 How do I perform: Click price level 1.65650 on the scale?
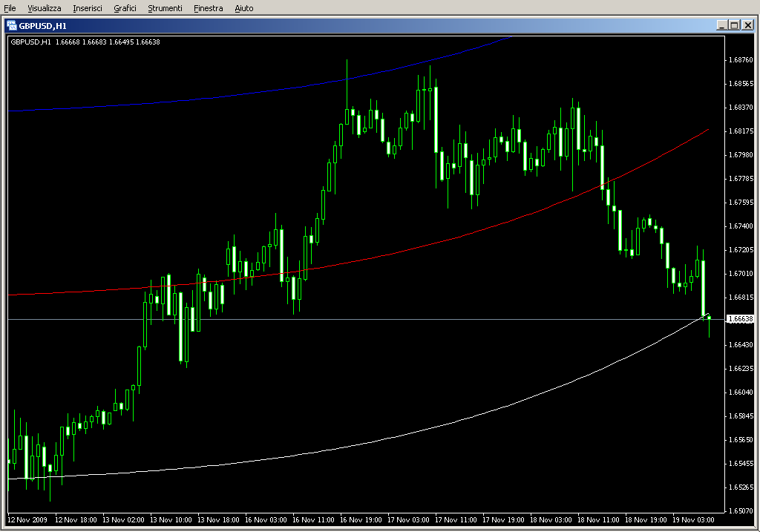click(x=741, y=440)
